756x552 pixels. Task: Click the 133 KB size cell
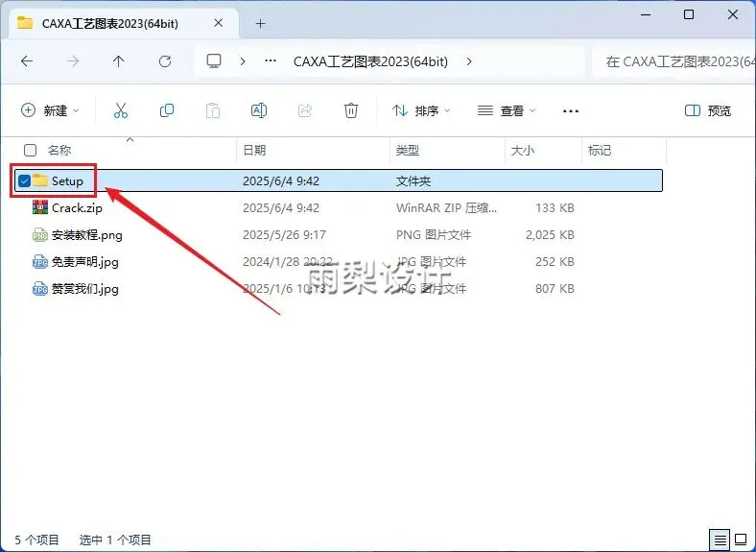[555, 208]
